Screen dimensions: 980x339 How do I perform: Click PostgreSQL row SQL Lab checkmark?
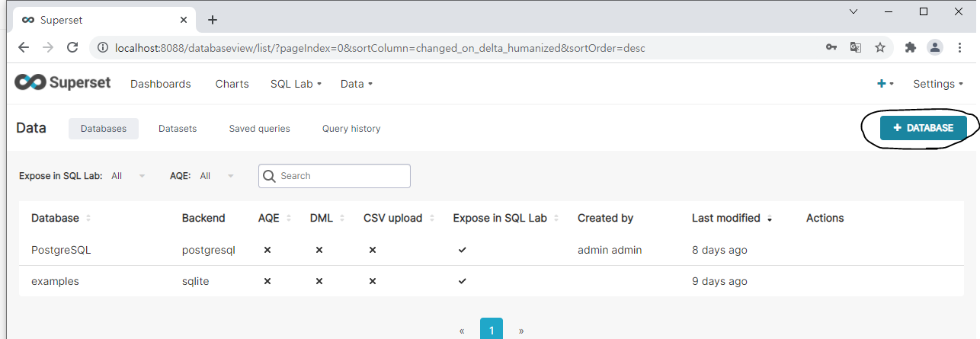[463, 250]
